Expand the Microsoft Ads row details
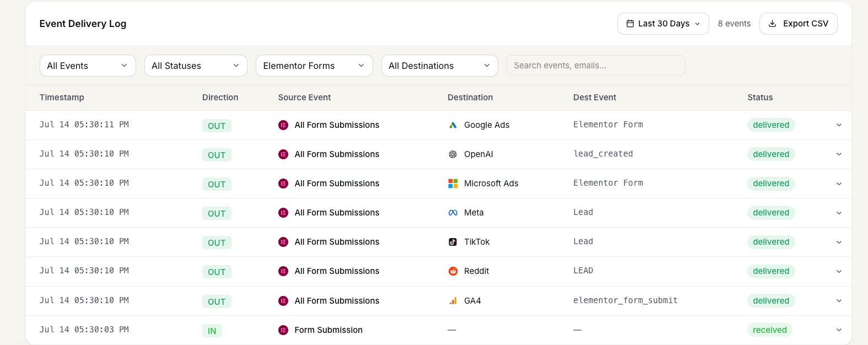 (839, 184)
